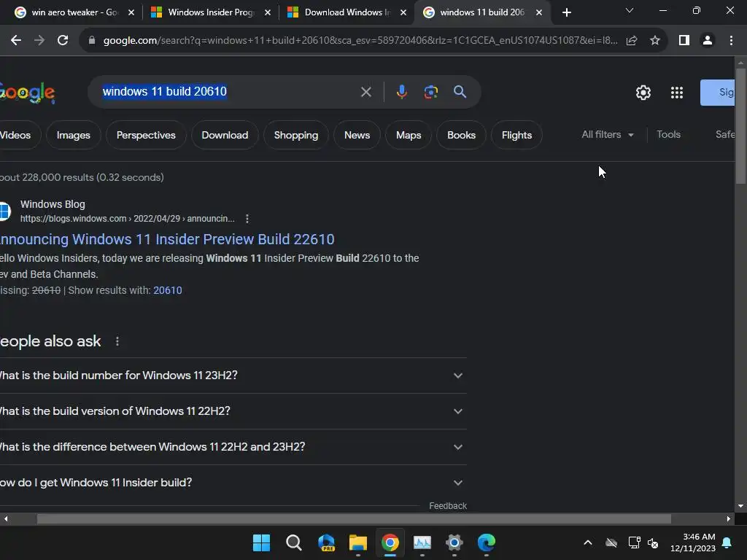
Task: Submit search with magnifier icon
Action: point(460,92)
